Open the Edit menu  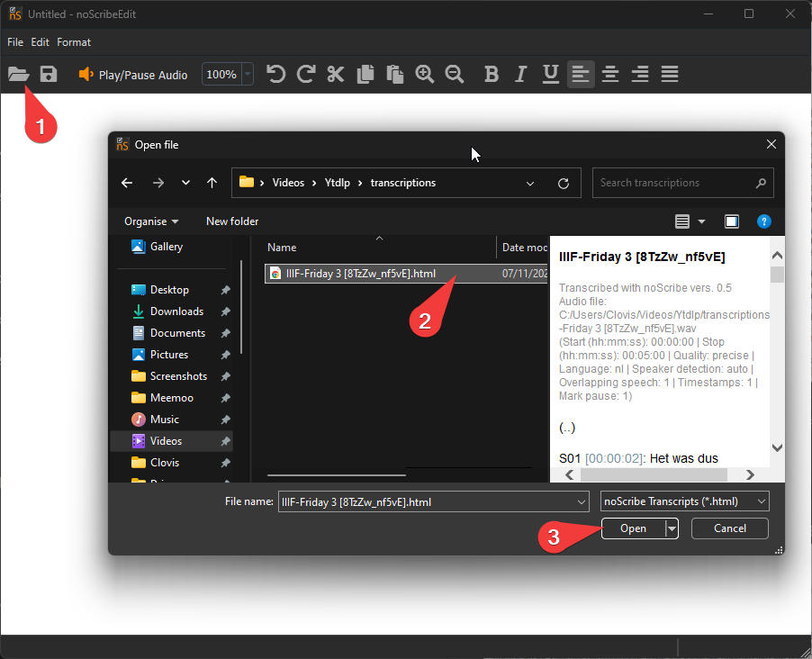(41, 42)
